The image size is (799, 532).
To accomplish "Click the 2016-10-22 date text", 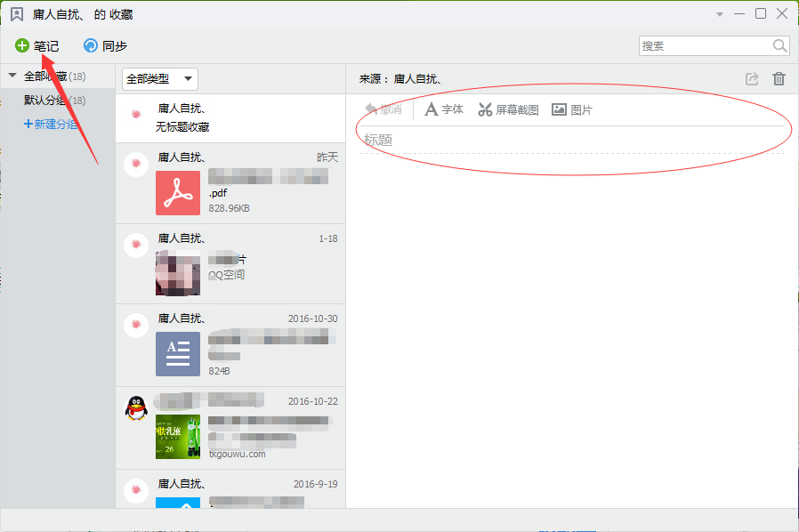I will 313,401.
